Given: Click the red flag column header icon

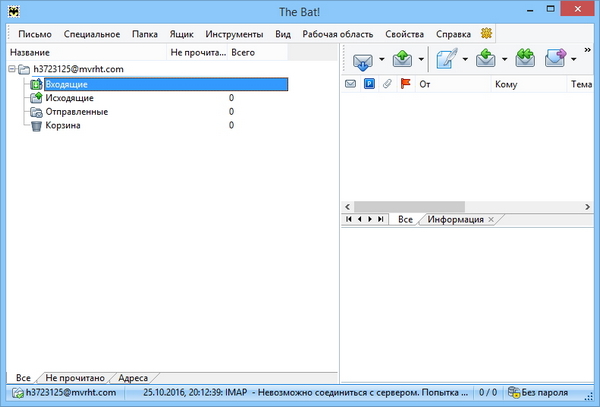Looking at the screenshot, I should [x=405, y=85].
